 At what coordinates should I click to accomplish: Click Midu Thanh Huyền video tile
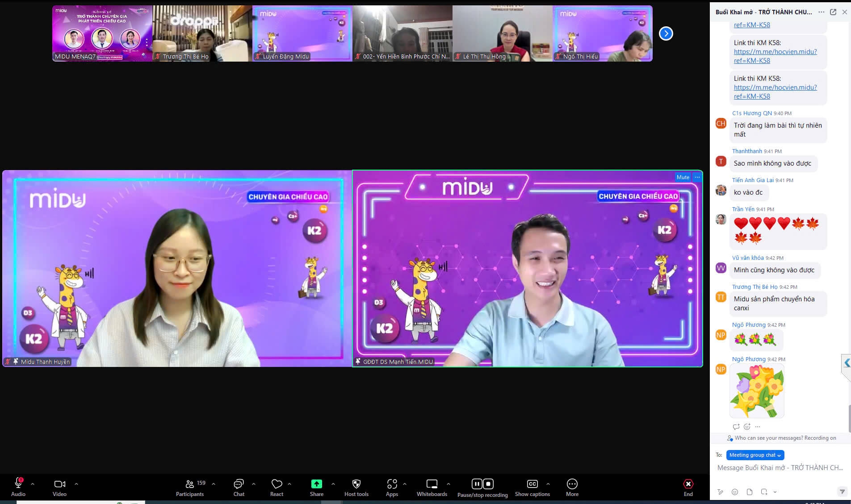coord(177,269)
